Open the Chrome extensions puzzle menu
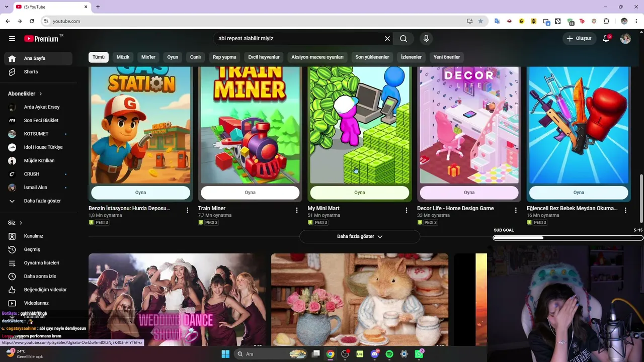644x362 pixels. (x=606, y=21)
